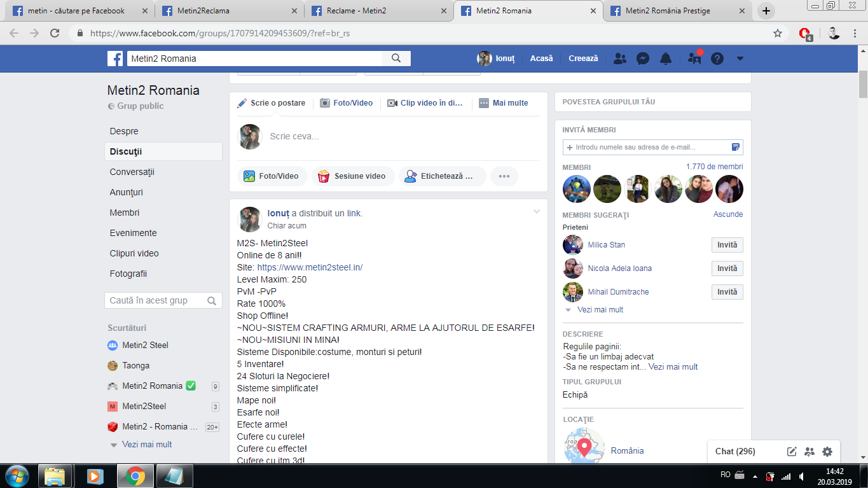This screenshot has height=488, width=868.
Task: Open post options chevron on Ionuț's post
Action: 536,212
